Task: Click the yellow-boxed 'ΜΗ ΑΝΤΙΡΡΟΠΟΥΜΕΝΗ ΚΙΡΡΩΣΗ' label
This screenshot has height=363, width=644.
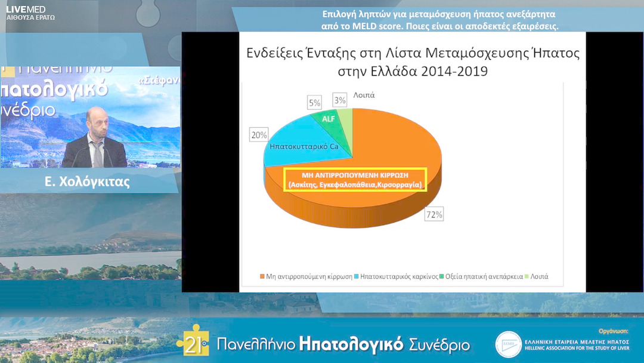Action: click(355, 180)
